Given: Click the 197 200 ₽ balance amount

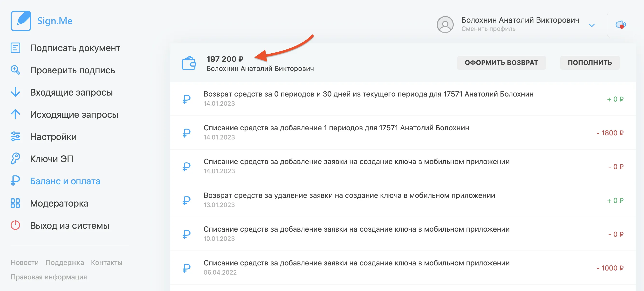Looking at the screenshot, I should [x=225, y=59].
